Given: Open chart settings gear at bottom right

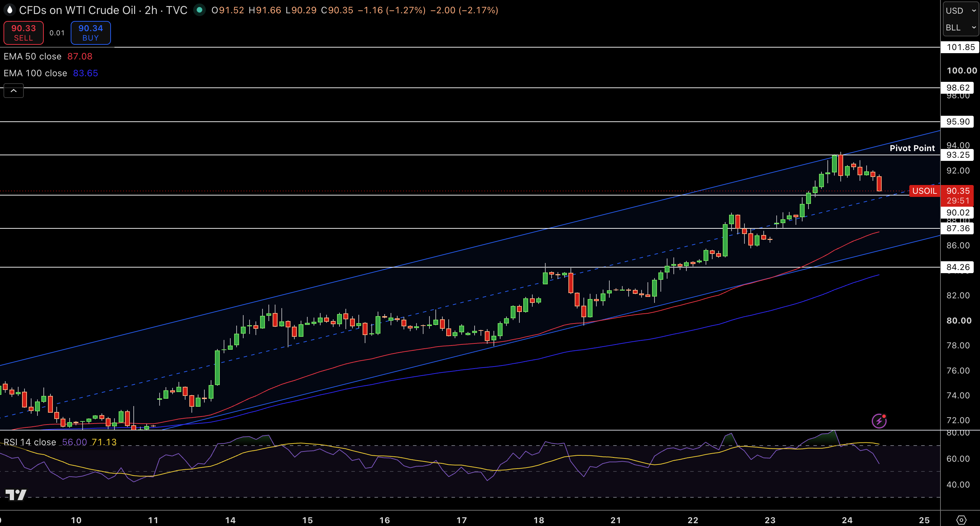Looking at the screenshot, I should pos(961,520).
